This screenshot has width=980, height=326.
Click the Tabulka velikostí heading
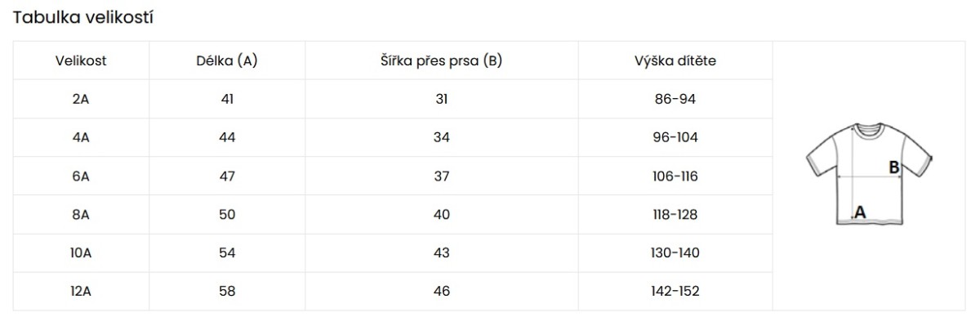pyautogui.click(x=83, y=17)
